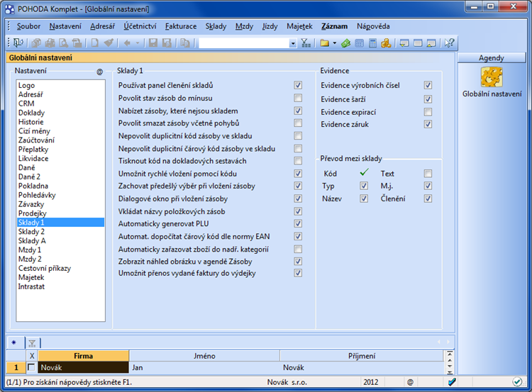Click the printer icon in toolbar
The width and height of the screenshot is (532, 392).
coord(50,43)
